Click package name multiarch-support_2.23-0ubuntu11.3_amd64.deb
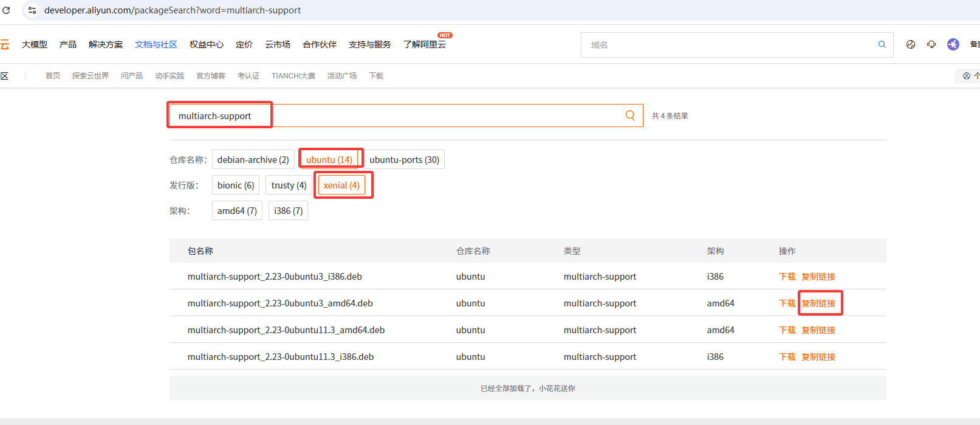The width and height of the screenshot is (980, 425). point(286,330)
